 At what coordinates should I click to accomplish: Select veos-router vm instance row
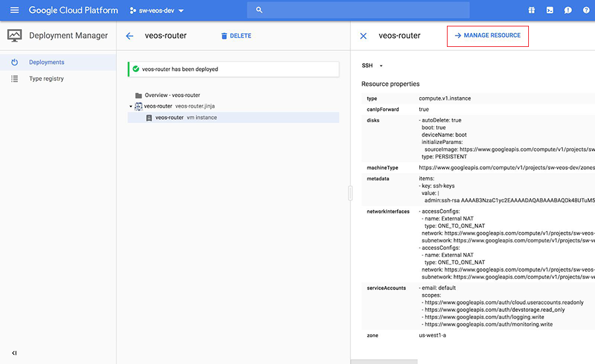(x=234, y=118)
